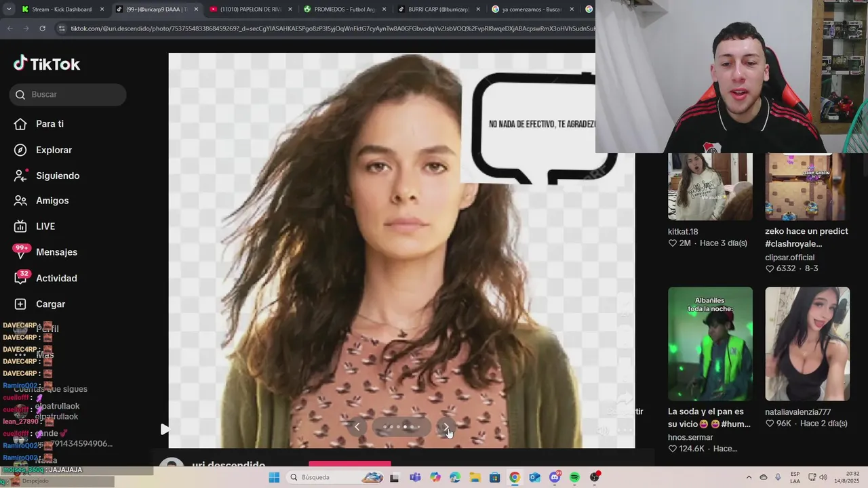Click the kitkat.18 username
The height and width of the screenshot is (488, 868).
(683, 232)
